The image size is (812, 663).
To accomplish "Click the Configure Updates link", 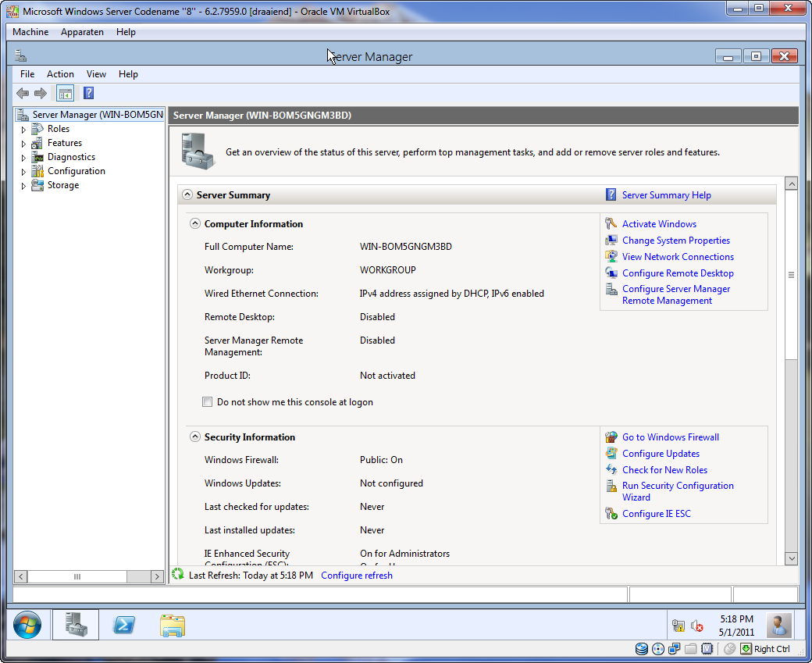I will coord(661,453).
